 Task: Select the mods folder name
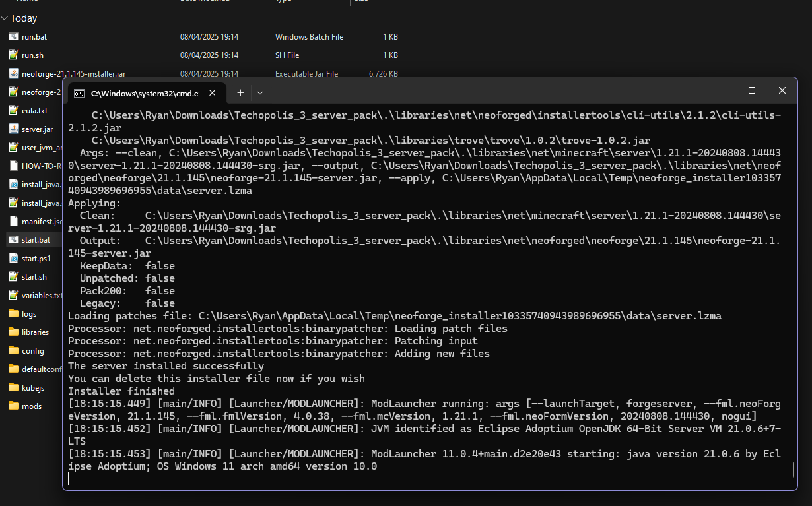point(32,406)
